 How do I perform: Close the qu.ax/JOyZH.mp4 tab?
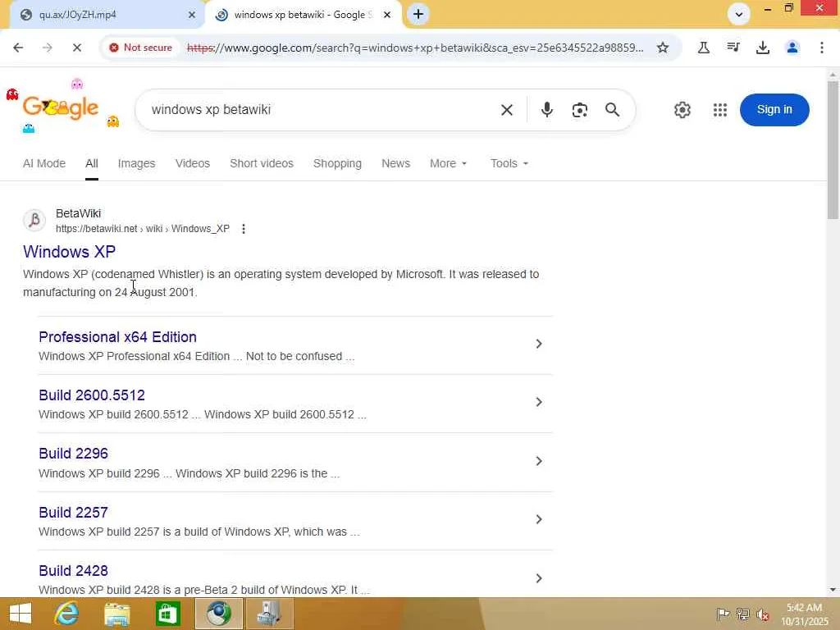tap(192, 15)
